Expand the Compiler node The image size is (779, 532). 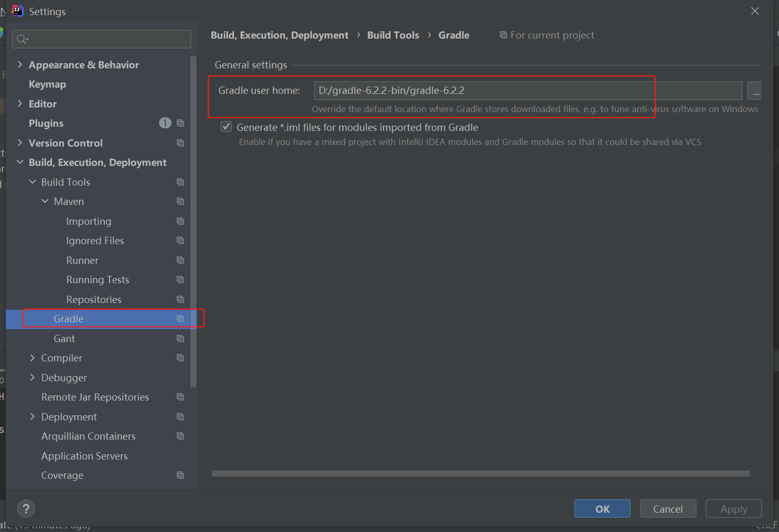coord(32,358)
